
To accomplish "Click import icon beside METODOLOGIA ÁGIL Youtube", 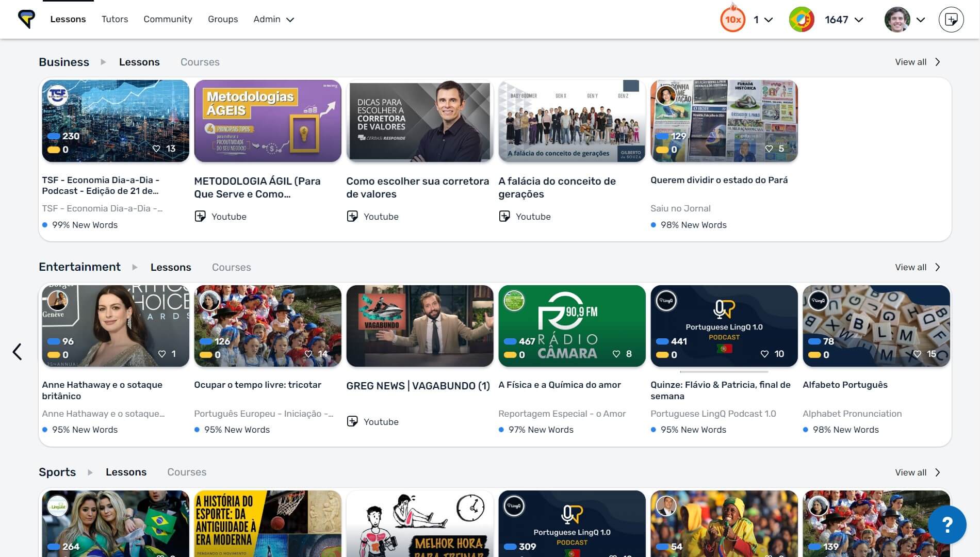I will [x=200, y=216].
